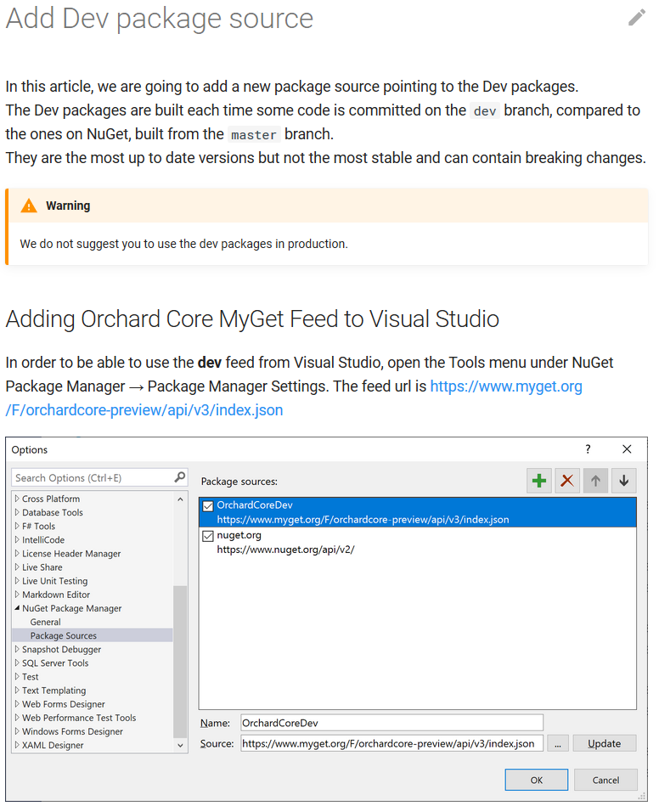Click the OK button
The image size is (659, 812).
pyautogui.click(x=537, y=780)
